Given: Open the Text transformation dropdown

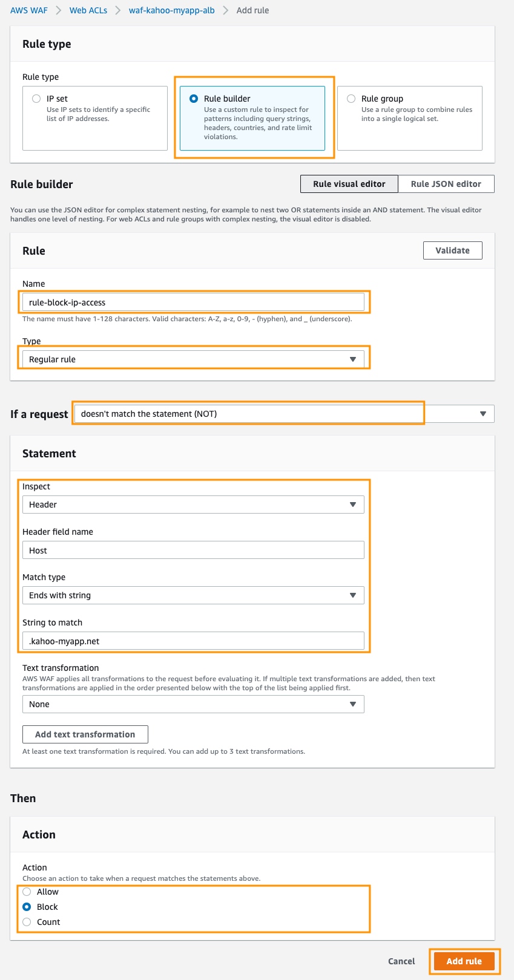Looking at the screenshot, I should click(x=193, y=704).
